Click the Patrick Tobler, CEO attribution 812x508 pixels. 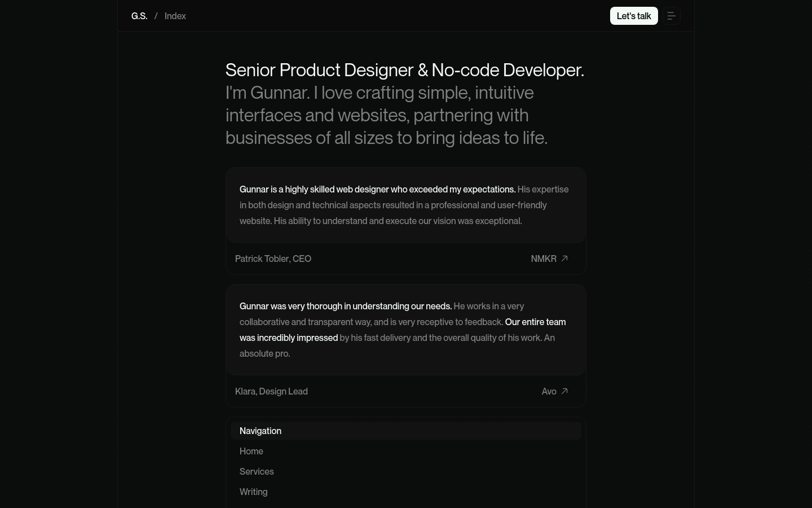point(273,259)
